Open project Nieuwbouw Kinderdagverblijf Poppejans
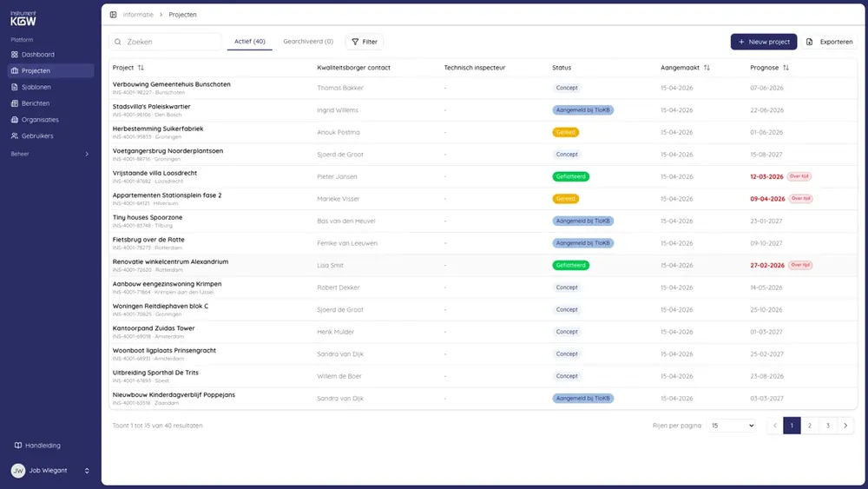Screen dimensions: 868x489 pos(174,394)
